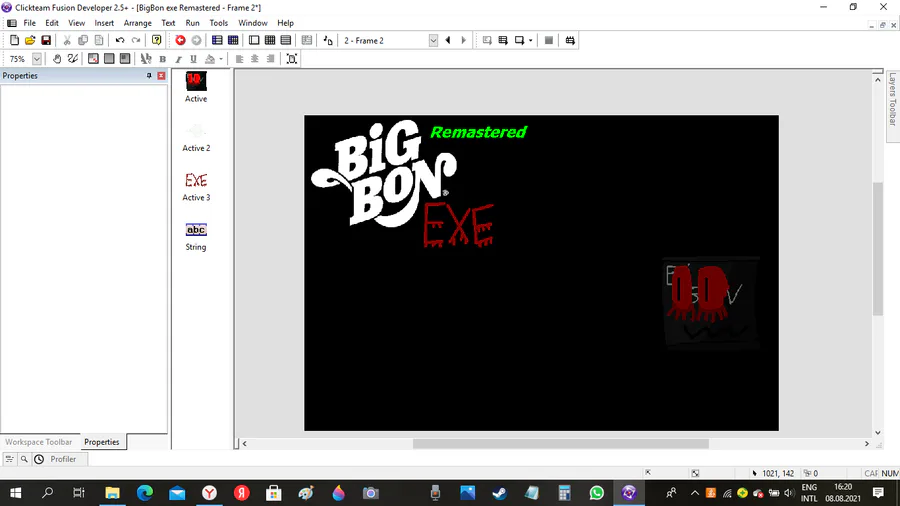Select the String object
The height and width of the screenshot is (506, 900).
[x=196, y=236]
